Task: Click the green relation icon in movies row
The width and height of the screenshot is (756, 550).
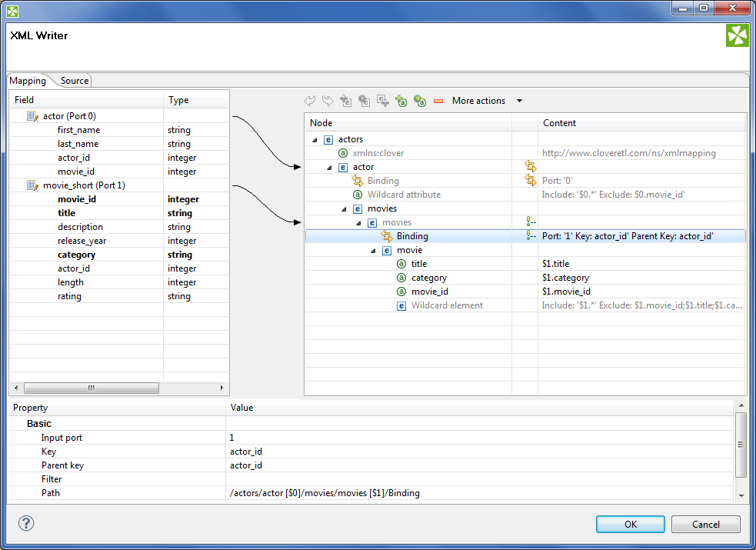Action: pyautogui.click(x=531, y=222)
